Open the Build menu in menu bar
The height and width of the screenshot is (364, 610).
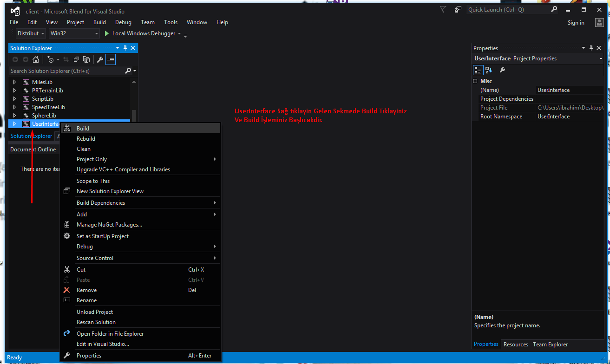point(99,22)
